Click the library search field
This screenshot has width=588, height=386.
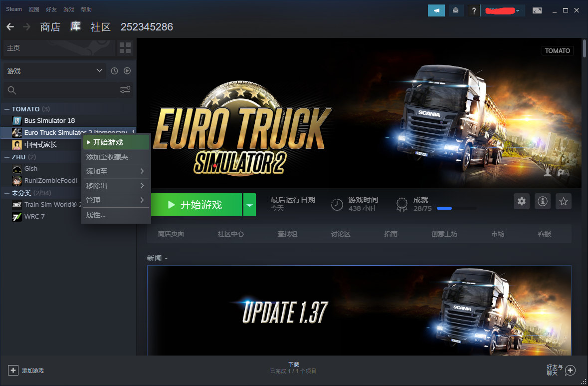click(x=60, y=90)
